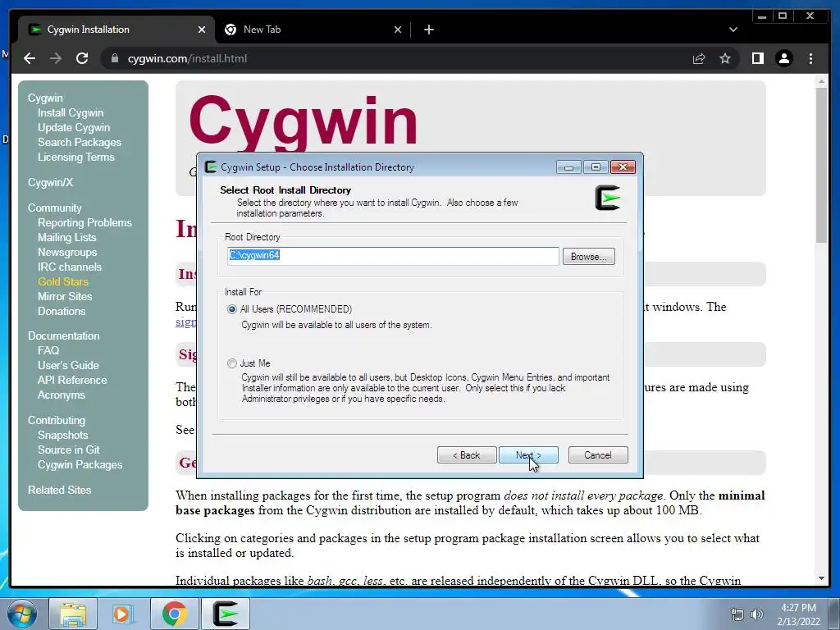This screenshot has width=840, height=630.
Task: Open the Cygwin/X sidebar link
Action: click(50, 182)
